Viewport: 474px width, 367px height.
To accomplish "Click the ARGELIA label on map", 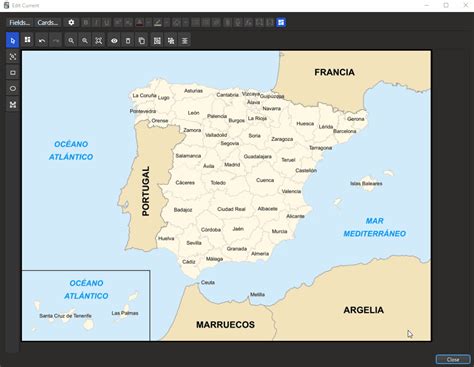I will click(x=364, y=310).
